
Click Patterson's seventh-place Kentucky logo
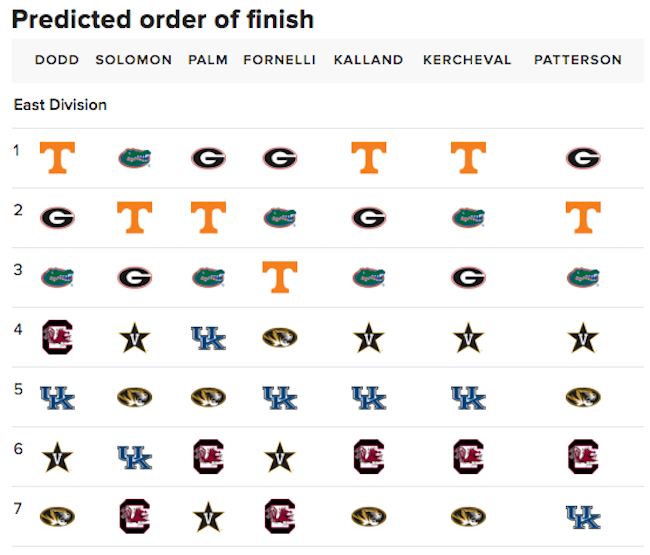click(x=583, y=517)
